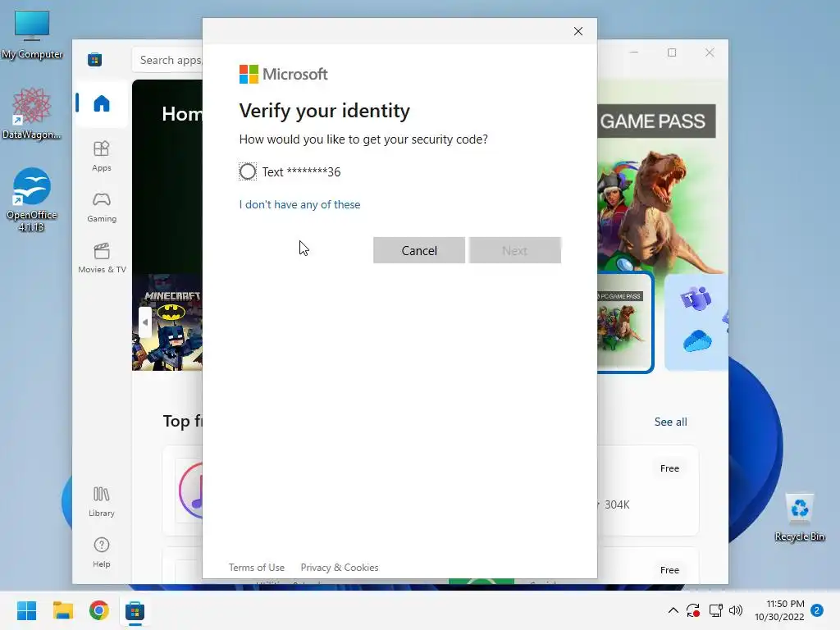Image resolution: width=840 pixels, height=630 pixels.
Task: Focus the Search apps field
Action: 167,60
